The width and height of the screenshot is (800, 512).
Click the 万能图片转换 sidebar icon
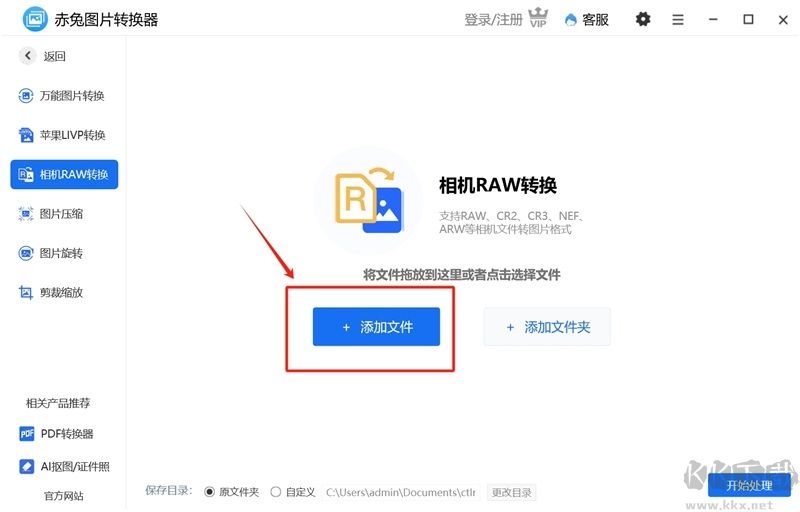point(26,95)
